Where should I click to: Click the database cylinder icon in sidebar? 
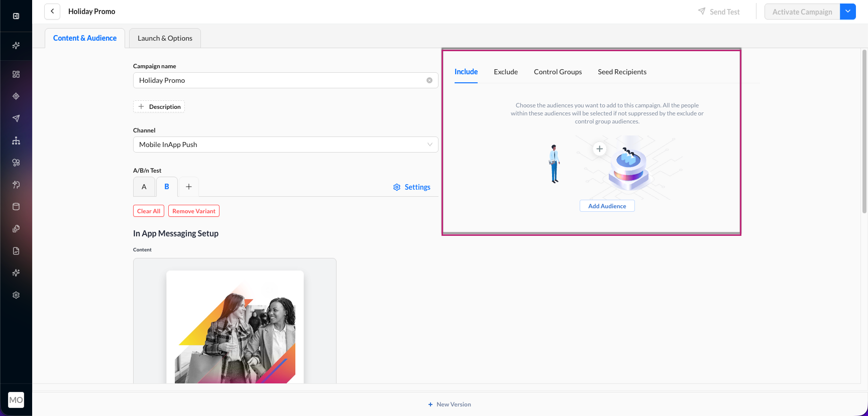click(x=16, y=207)
